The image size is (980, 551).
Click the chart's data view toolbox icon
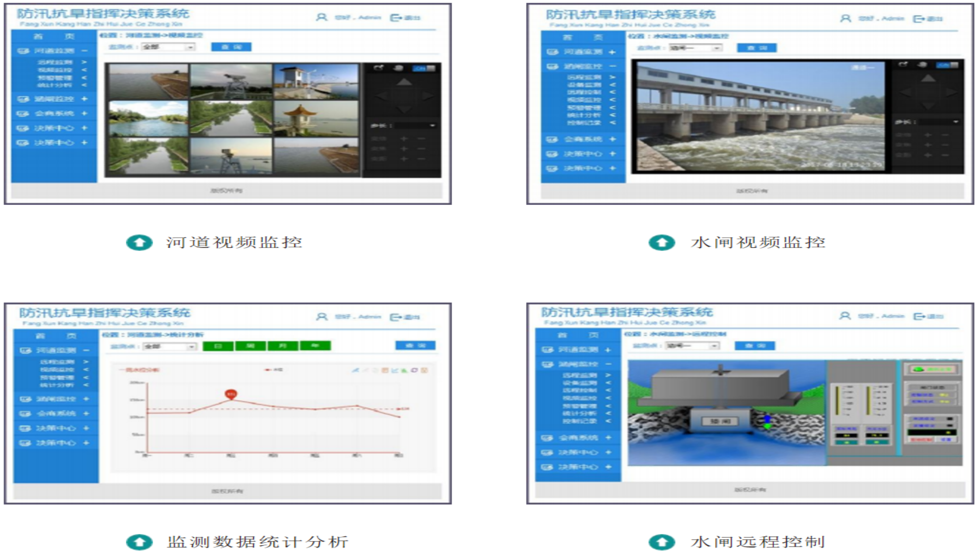click(385, 370)
